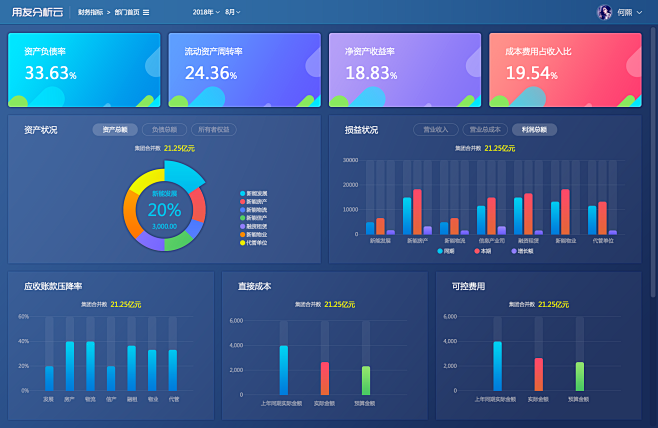Screen dimensions: 658x428
Task: Click the 应收账款压降率 panel title
Action: tap(53, 286)
